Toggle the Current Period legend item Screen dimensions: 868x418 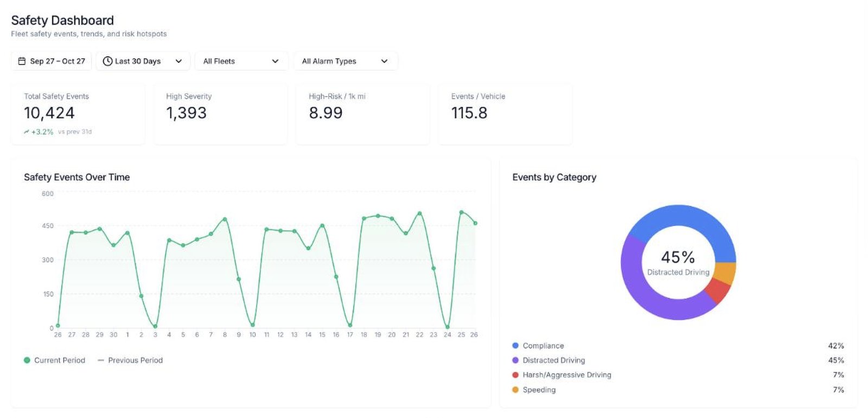point(54,360)
